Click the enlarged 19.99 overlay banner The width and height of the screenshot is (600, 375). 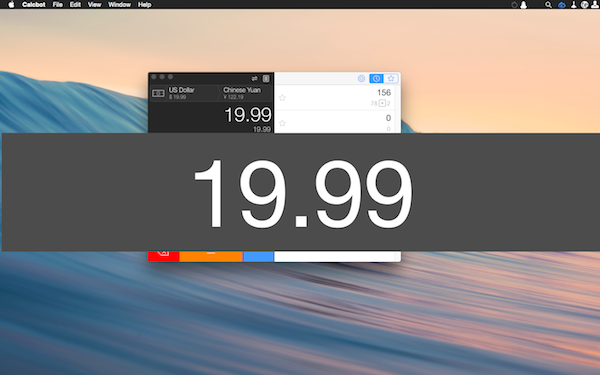tap(301, 192)
